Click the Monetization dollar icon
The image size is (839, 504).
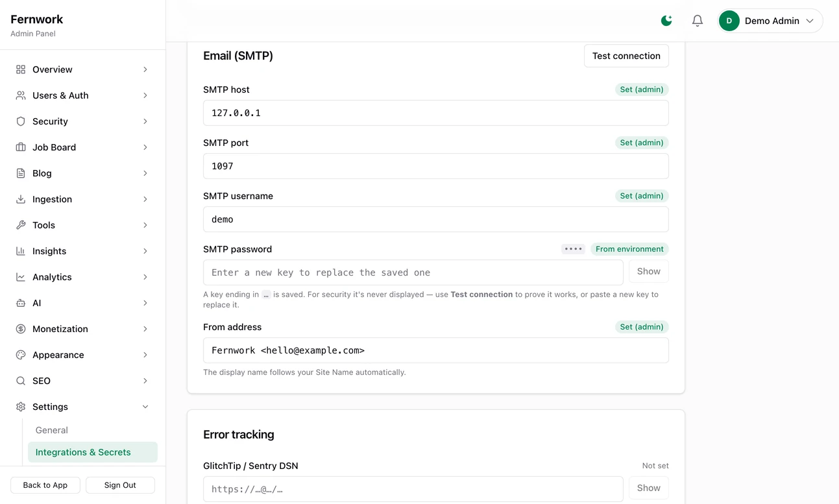pos(21,329)
